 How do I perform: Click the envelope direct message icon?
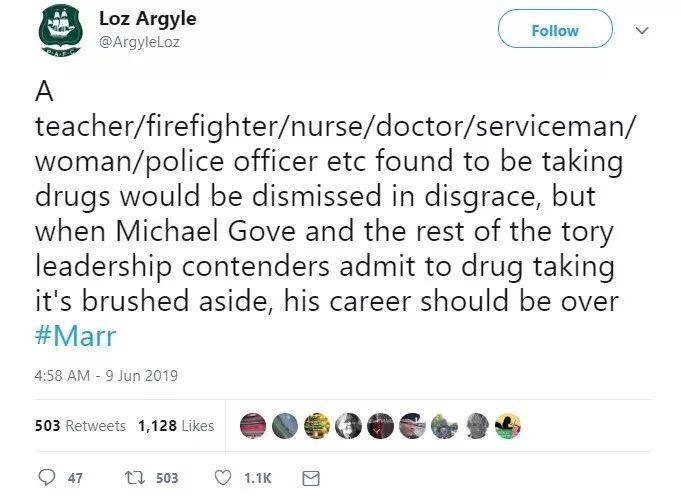point(310,478)
